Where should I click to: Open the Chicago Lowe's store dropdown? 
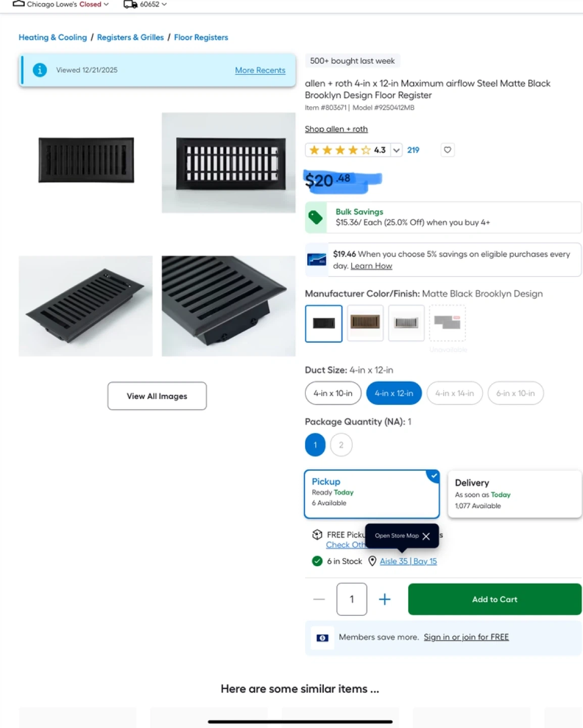click(61, 4)
